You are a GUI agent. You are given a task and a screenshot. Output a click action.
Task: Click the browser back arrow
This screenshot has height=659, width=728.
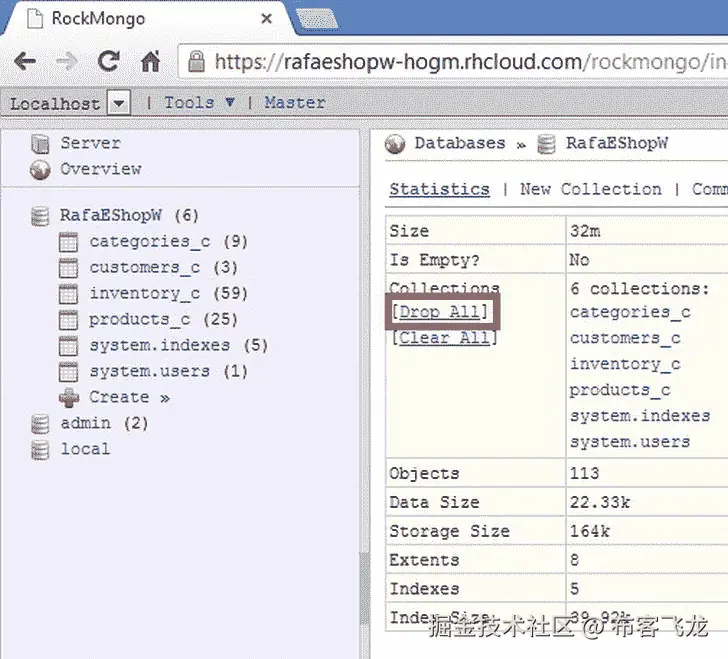[25, 61]
